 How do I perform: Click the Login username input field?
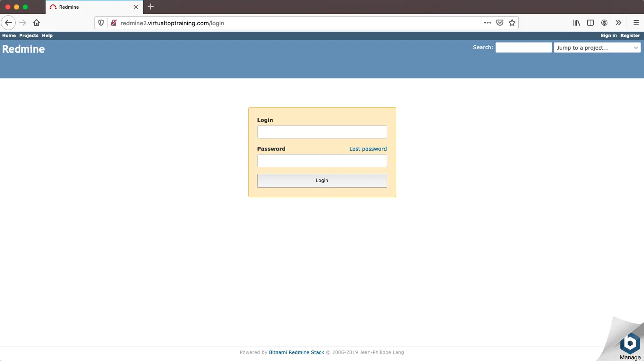click(x=322, y=132)
